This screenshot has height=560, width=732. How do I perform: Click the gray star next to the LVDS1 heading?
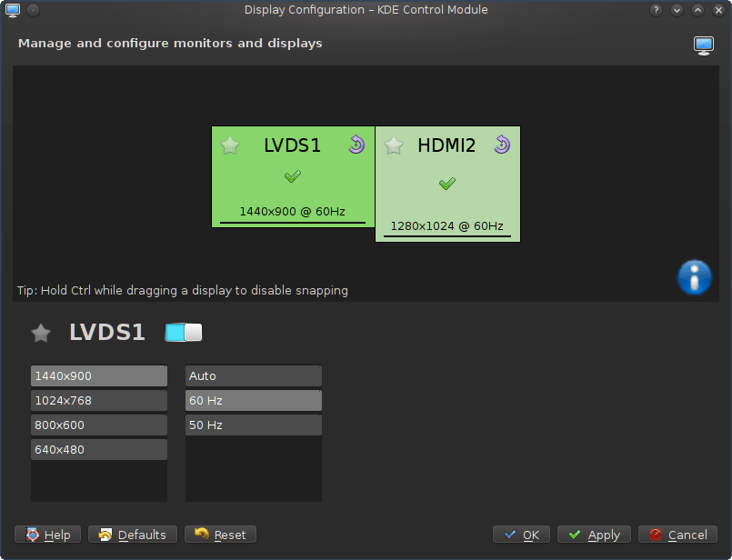[41, 333]
